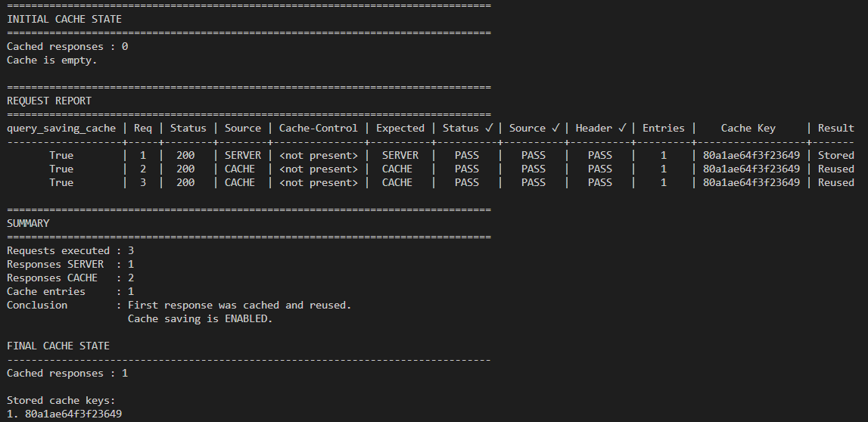The image size is (868, 422).
Task: Select the 'Cached responses : 0' line
Action: (x=67, y=46)
